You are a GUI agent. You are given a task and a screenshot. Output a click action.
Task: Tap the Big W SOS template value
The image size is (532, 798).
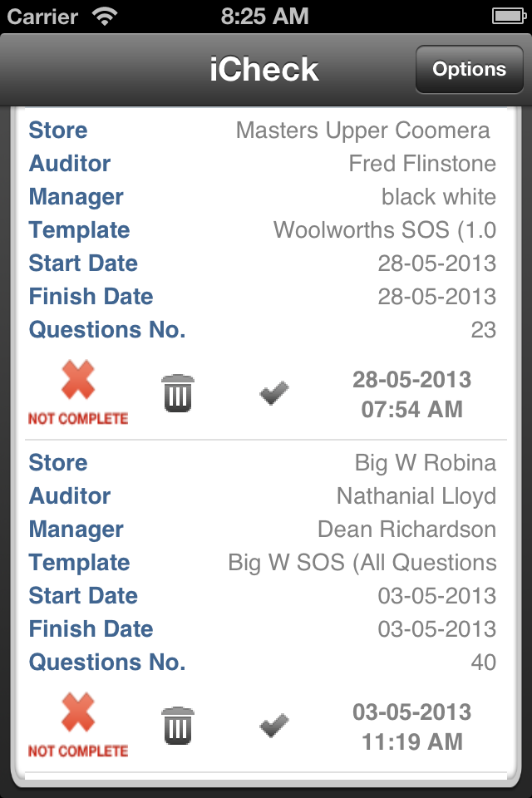tap(362, 563)
